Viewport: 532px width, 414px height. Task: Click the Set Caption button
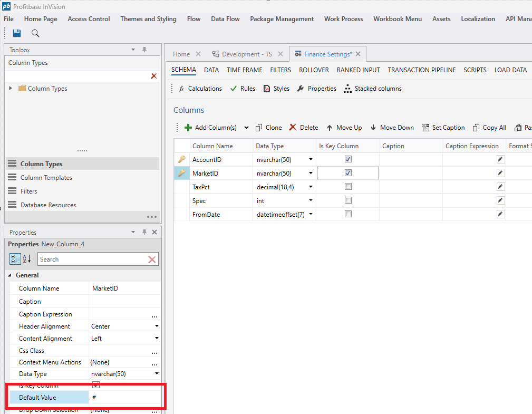[443, 128]
